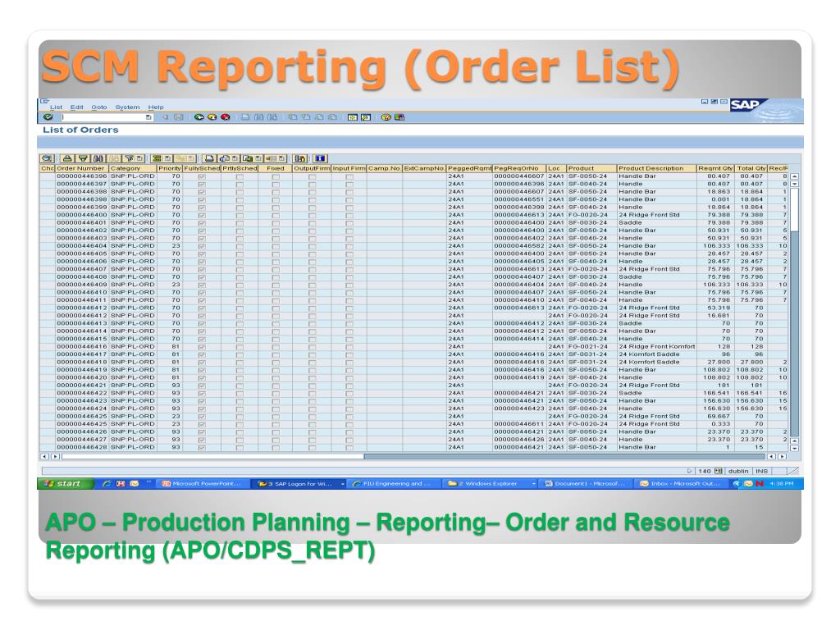Click the Order Number column header
840x630 pixels.
pyautogui.click(x=82, y=168)
